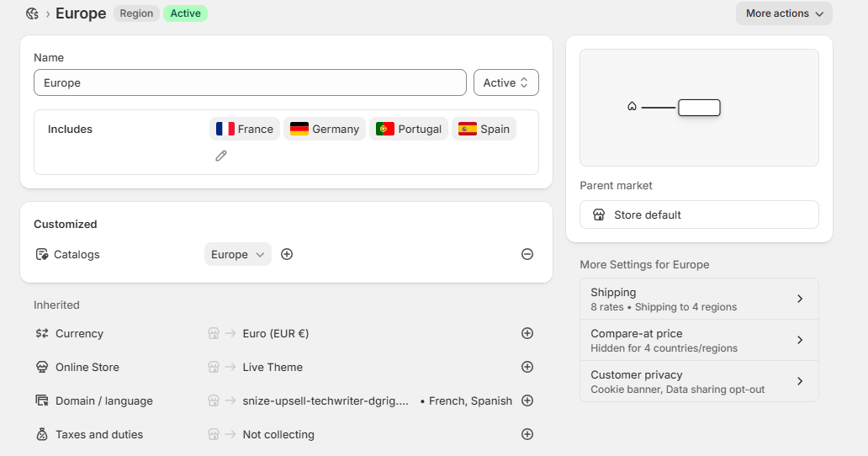Open the Customer privacy settings

698,381
